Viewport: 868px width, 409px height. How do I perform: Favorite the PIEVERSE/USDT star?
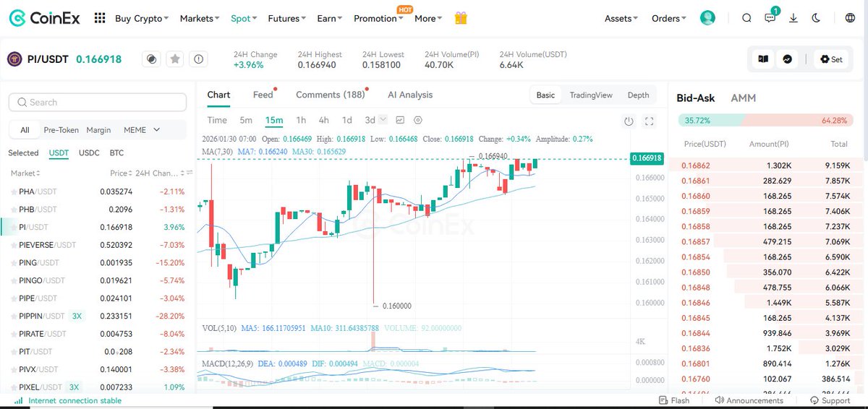point(13,245)
